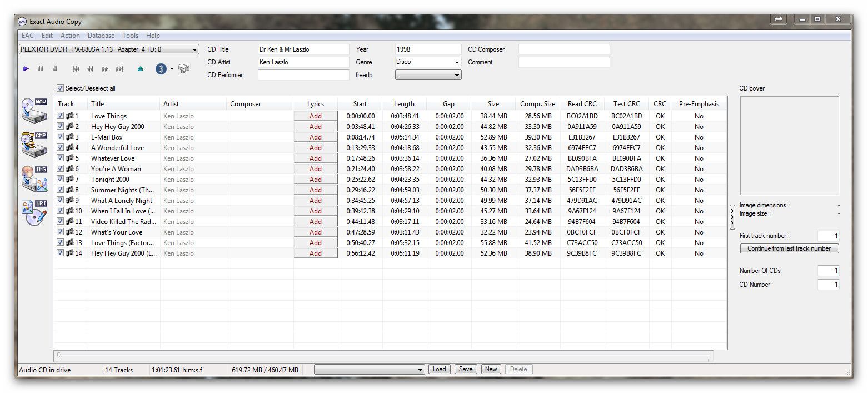Viewport: 868px width, 393px height.
Task: Click the EAC application icon in title bar
Action: (x=22, y=22)
